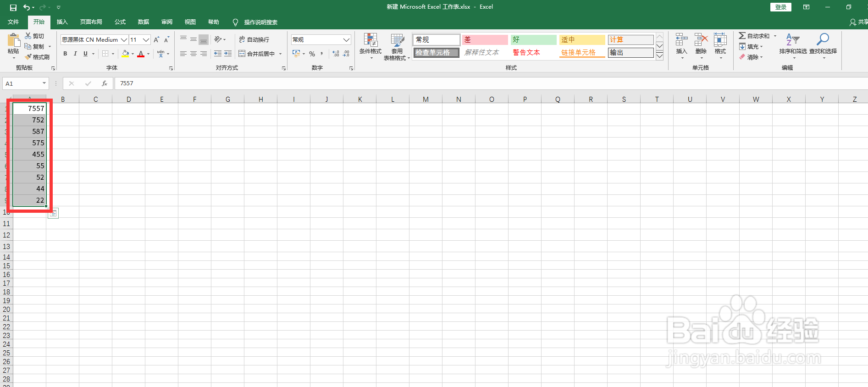This screenshot has height=387, width=868.
Task: Click the text orientation icon
Action: point(218,39)
